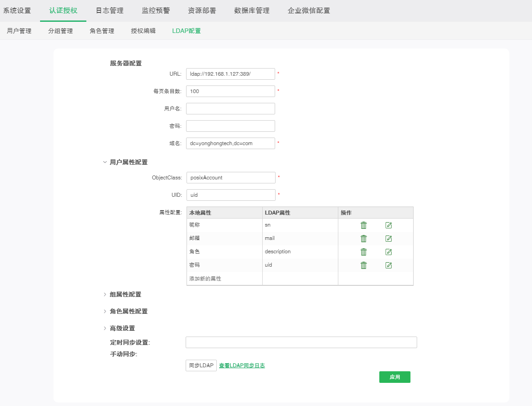Apply settings with the 应用 button
532x406 pixels.
click(x=394, y=377)
